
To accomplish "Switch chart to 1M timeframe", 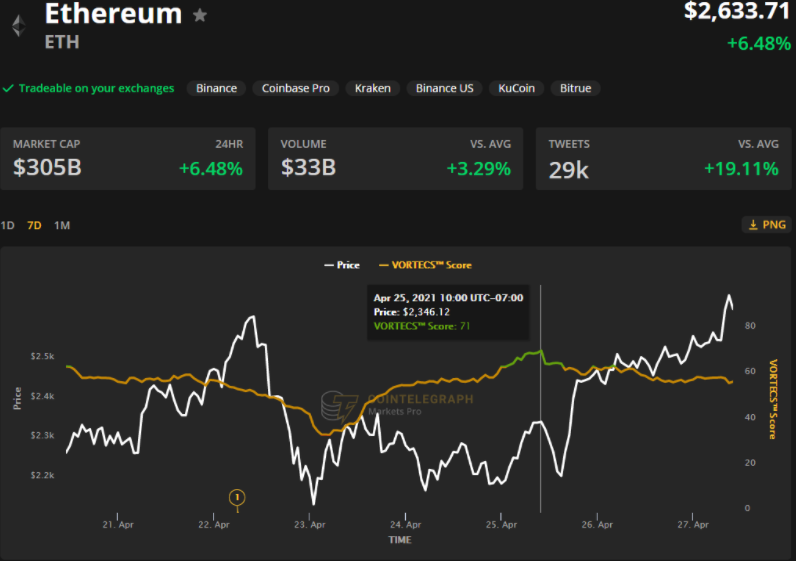I will 62,225.
